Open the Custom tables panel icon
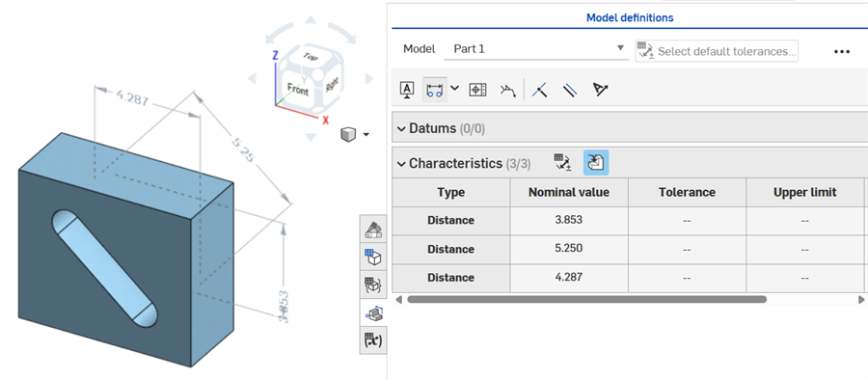 point(373,285)
